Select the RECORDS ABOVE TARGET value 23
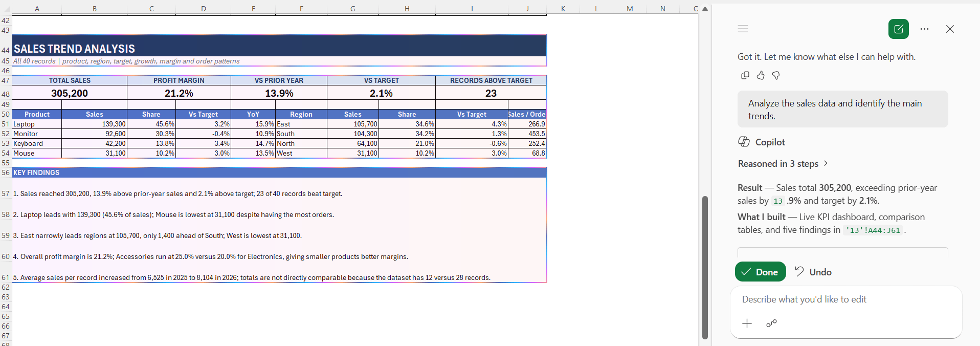Screen dimensions: 980x346 click(491, 93)
